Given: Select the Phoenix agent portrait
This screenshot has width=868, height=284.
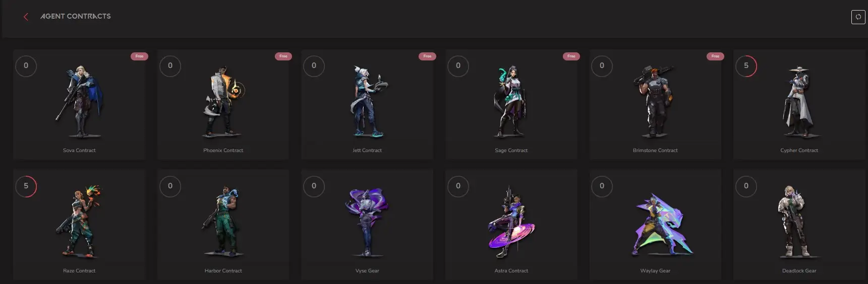Looking at the screenshot, I should [224, 101].
